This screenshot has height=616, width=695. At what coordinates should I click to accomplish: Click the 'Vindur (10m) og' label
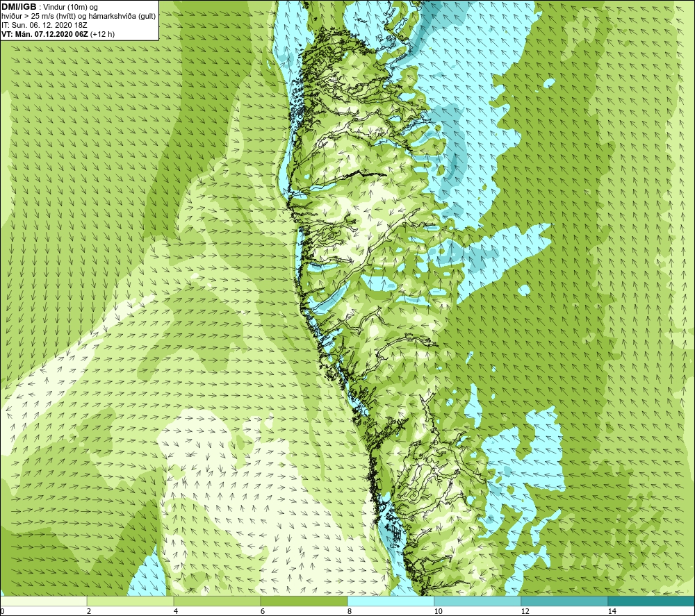70,7
